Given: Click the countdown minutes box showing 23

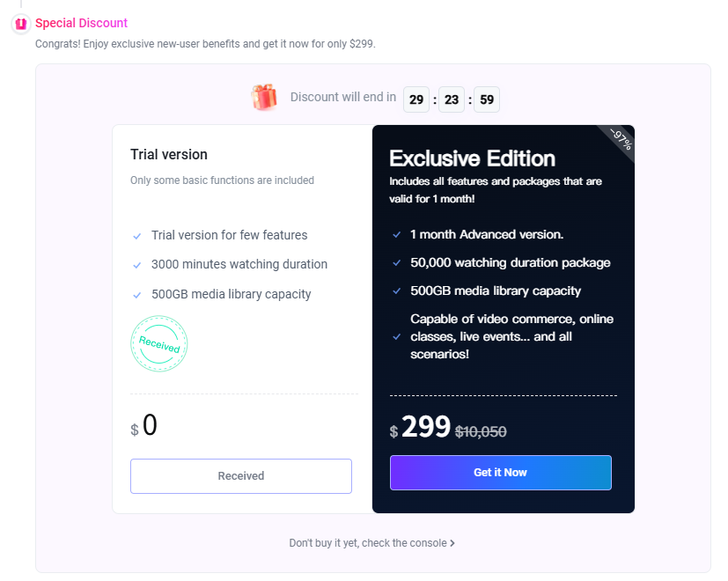Looking at the screenshot, I should [452, 99].
